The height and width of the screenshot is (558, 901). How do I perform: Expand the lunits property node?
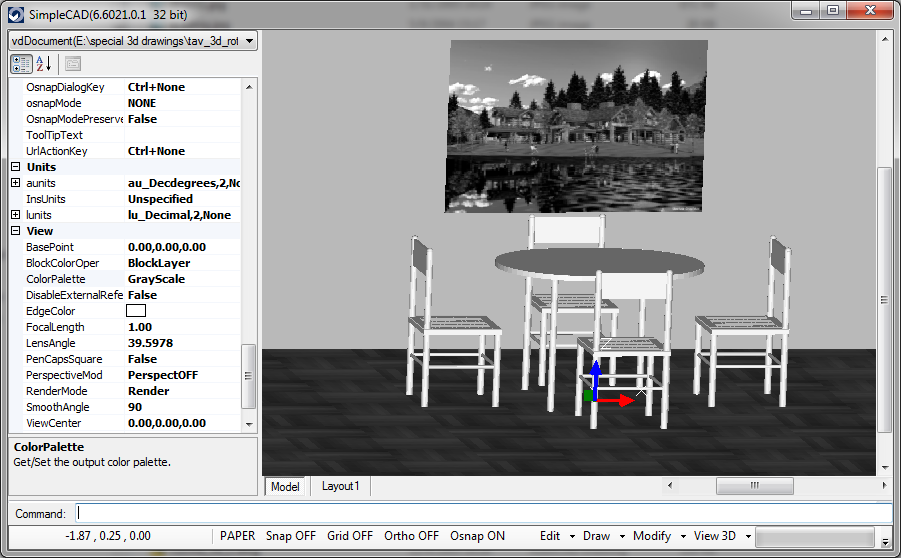[x=16, y=215]
